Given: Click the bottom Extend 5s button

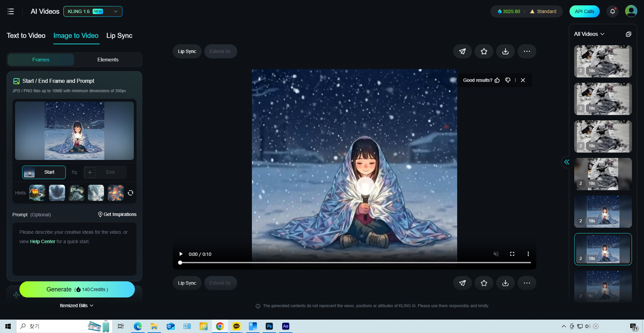Looking at the screenshot, I should tap(220, 283).
